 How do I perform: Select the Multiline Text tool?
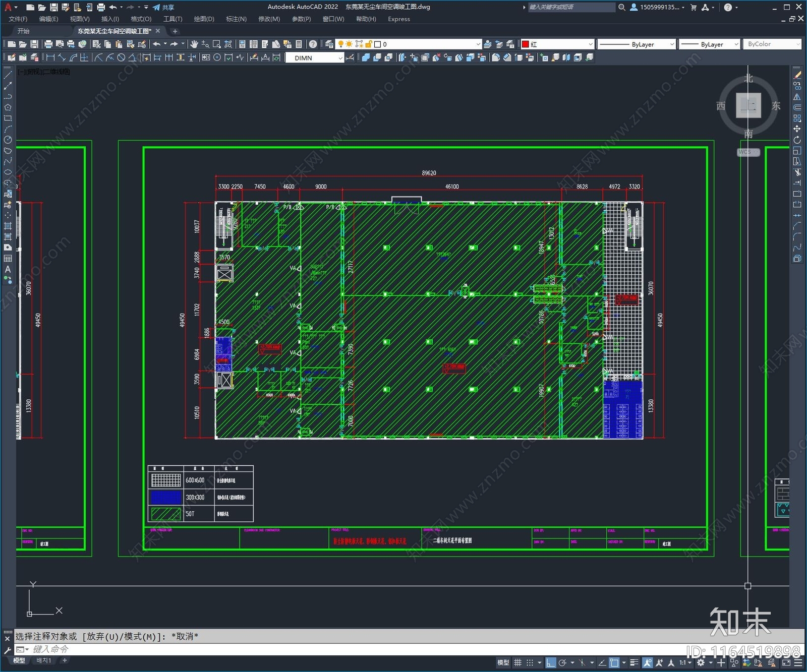(8, 269)
